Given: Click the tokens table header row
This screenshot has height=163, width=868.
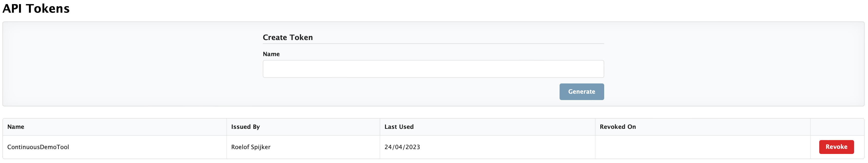Looking at the screenshot, I should point(434,127).
